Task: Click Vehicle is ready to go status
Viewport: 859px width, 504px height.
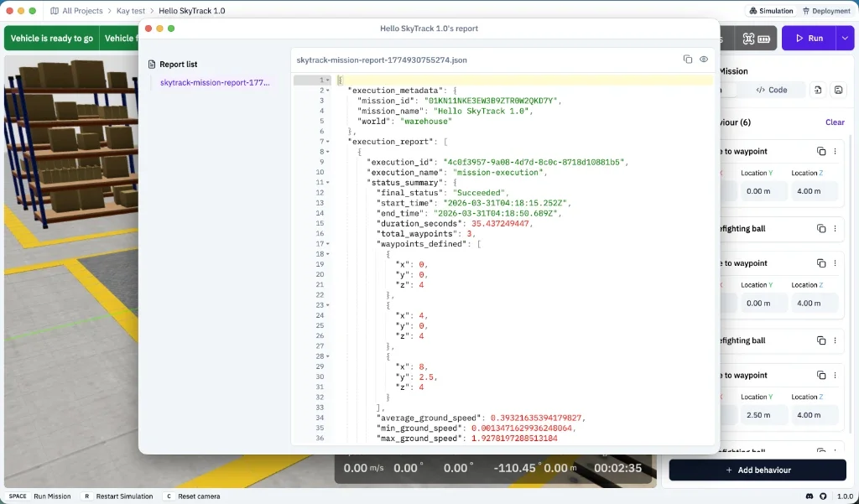Action: point(51,39)
